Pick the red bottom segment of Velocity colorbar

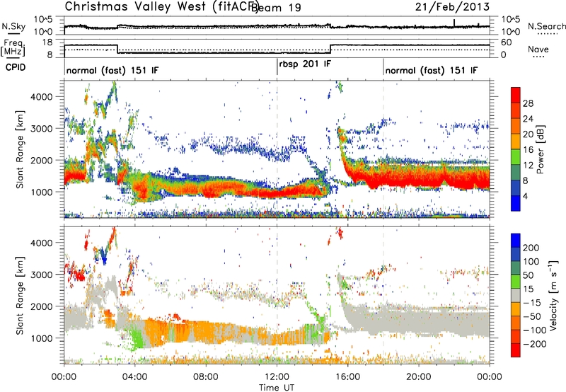[516, 350]
